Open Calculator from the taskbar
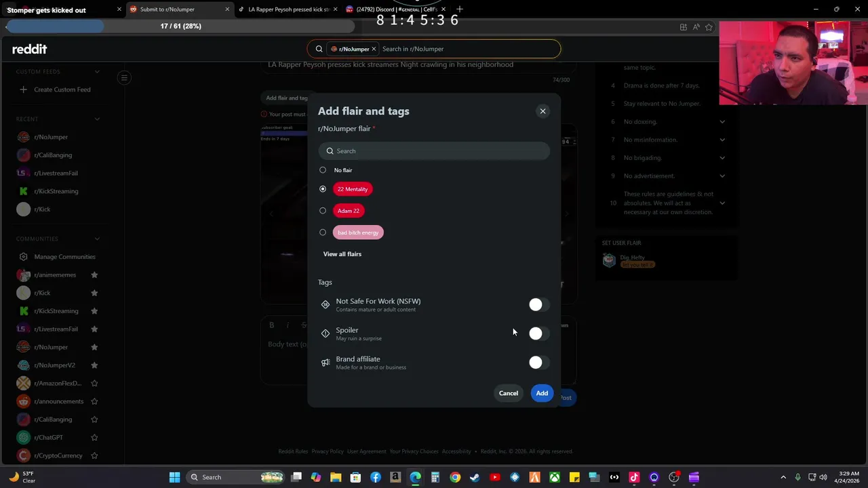 (x=435, y=477)
